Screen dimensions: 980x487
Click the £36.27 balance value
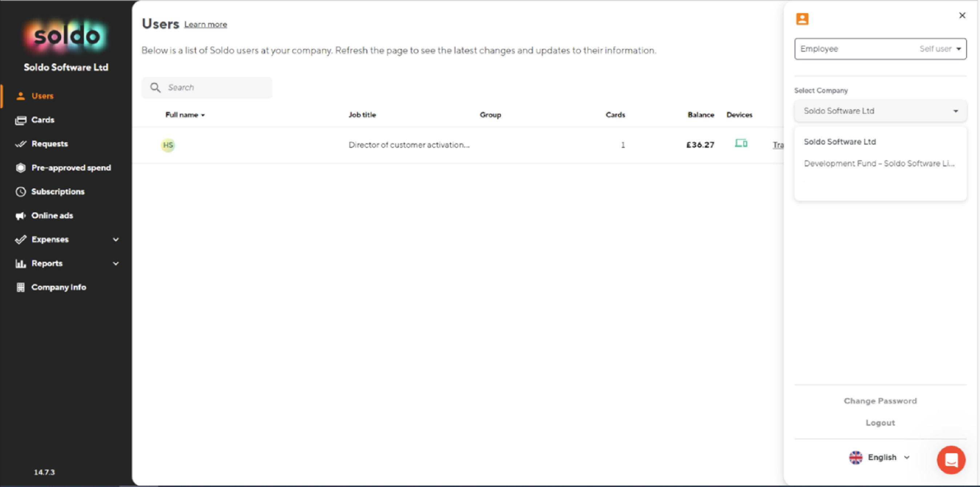coord(700,145)
